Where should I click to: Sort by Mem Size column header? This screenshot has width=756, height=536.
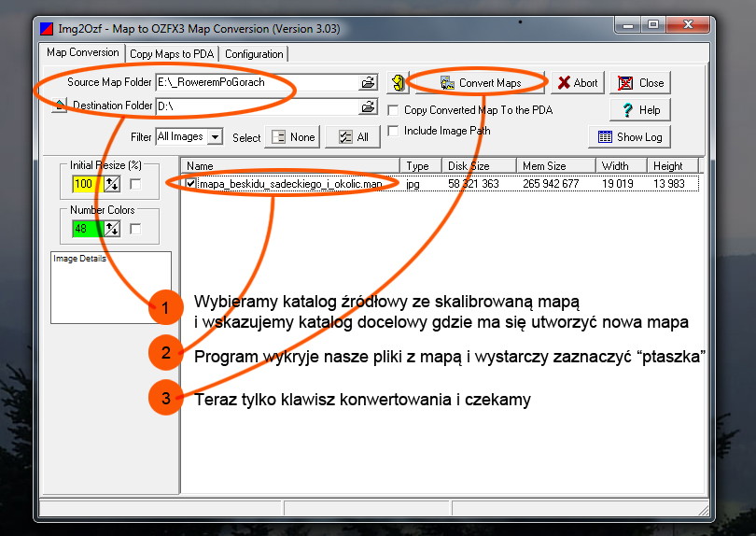pyautogui.click(x=556, y=166)
